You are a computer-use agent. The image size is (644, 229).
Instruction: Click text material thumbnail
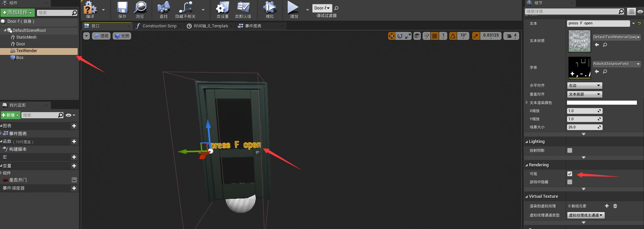pyautogui.click(x=579, y=41)
